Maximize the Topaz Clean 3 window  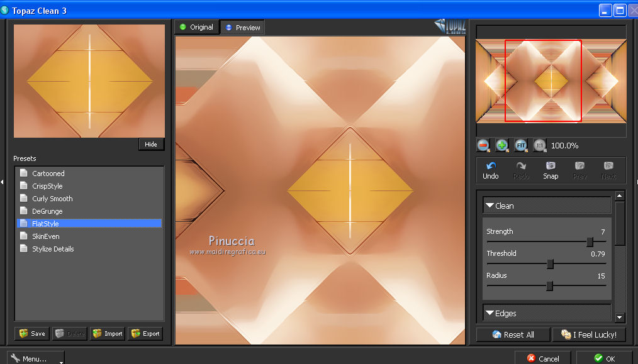point(620,10)
